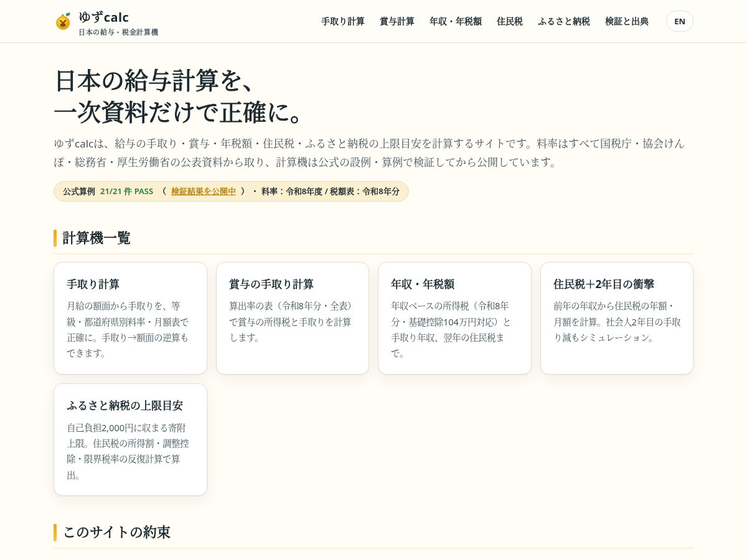Click the 日本の給与・税金計算機 tagline
This screenshot has height=560, width=747.
click(118, 32)
